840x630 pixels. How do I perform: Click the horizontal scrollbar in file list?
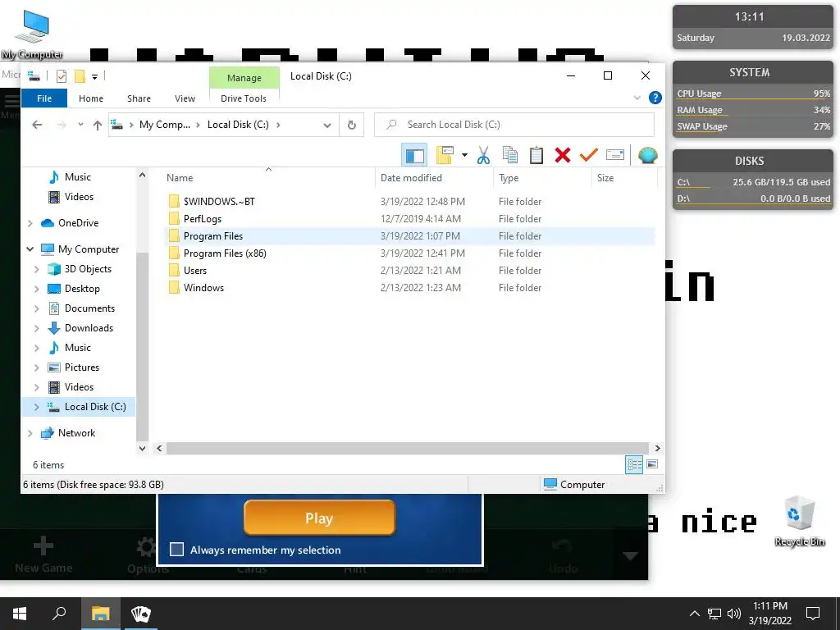407,448
